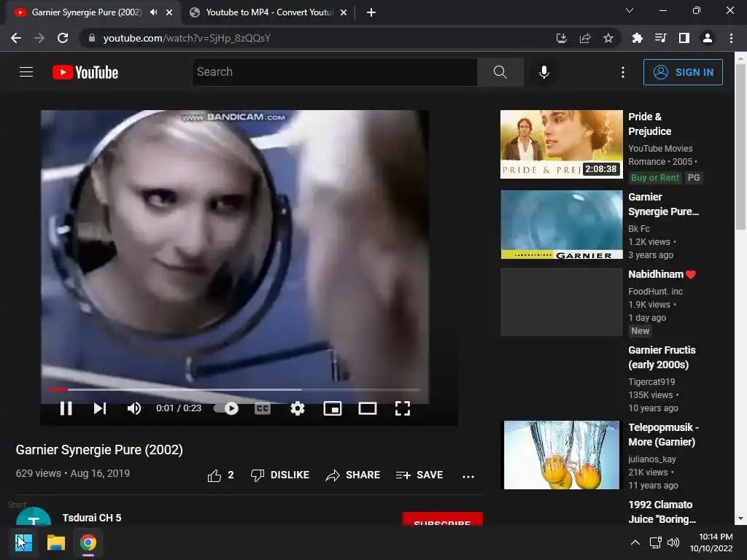Skip to the next video
Viewport: 747px width, 560px height.
(x=99, y=408)
